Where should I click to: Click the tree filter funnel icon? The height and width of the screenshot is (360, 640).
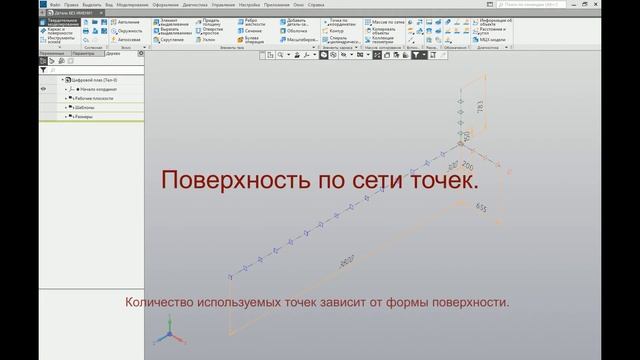(43, 70)
